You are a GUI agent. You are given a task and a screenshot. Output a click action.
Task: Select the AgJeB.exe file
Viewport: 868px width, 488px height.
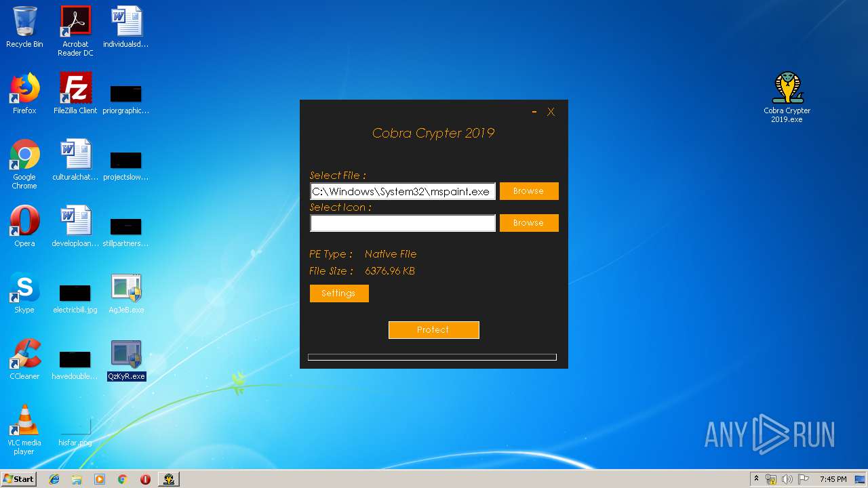[126, 293]
